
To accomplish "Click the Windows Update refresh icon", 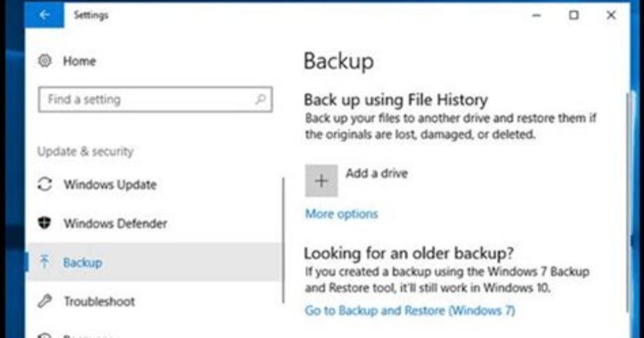I will click(x=45, y=184).
